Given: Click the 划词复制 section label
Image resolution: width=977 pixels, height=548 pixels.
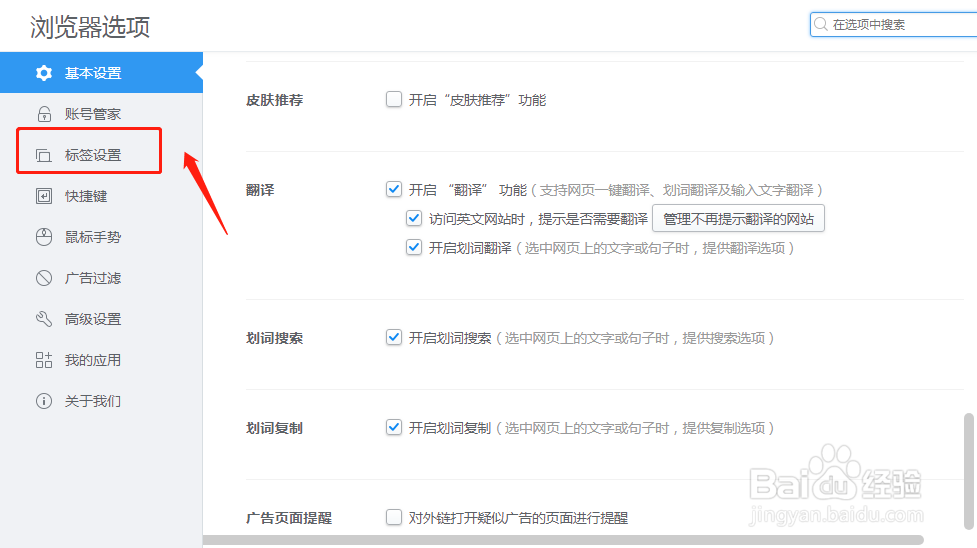Looking at the screenshot, I should click(x=275, y=428).
